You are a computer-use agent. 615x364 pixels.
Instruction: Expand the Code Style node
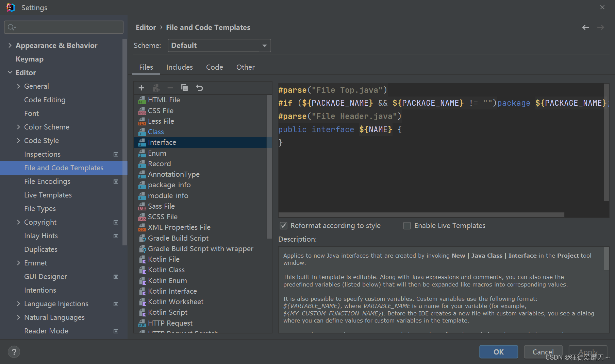coord(18,141)
